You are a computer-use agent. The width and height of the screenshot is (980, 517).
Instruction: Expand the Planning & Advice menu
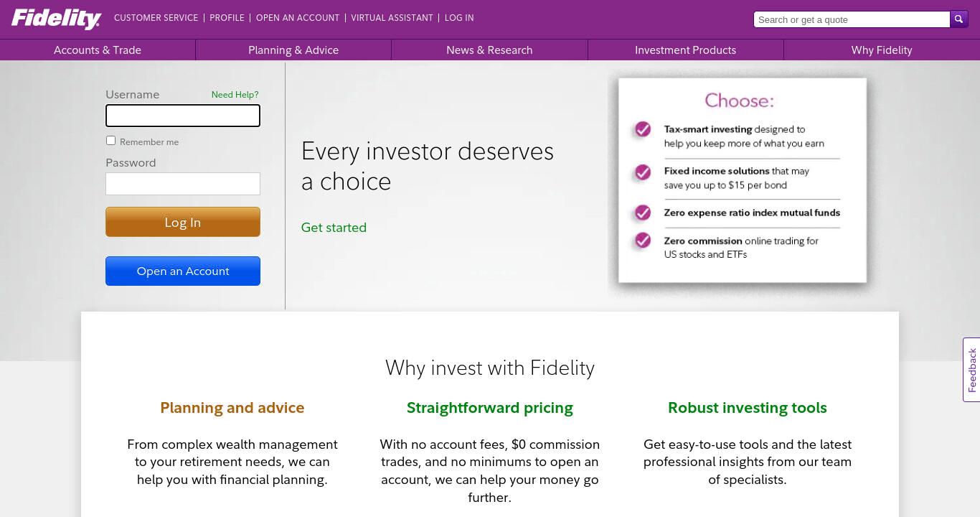click(293, 50)
